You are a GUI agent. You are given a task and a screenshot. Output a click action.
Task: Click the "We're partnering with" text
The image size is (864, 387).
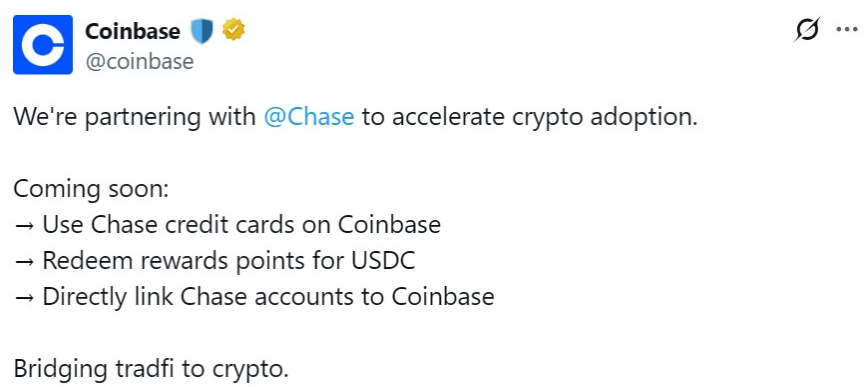click(x=135, y=117)
